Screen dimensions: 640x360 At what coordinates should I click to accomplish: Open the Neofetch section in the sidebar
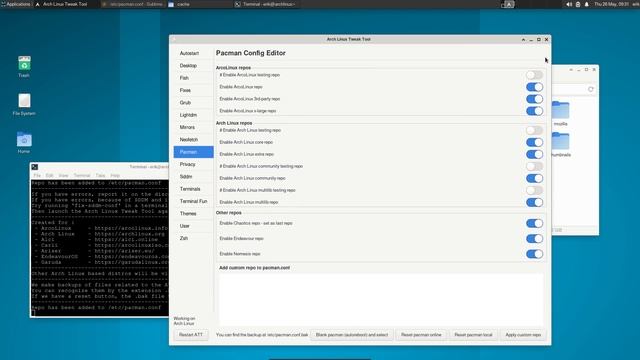pos(193,140)
